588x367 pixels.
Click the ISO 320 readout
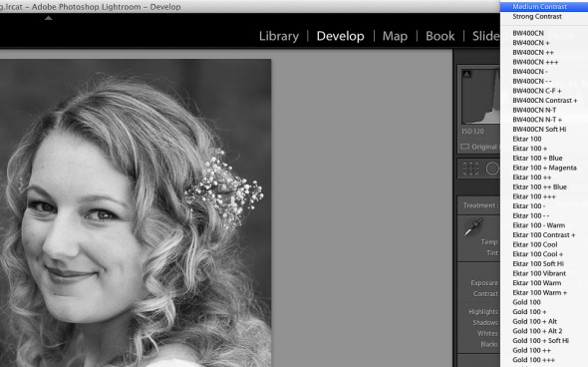click(x=472, y=132)
